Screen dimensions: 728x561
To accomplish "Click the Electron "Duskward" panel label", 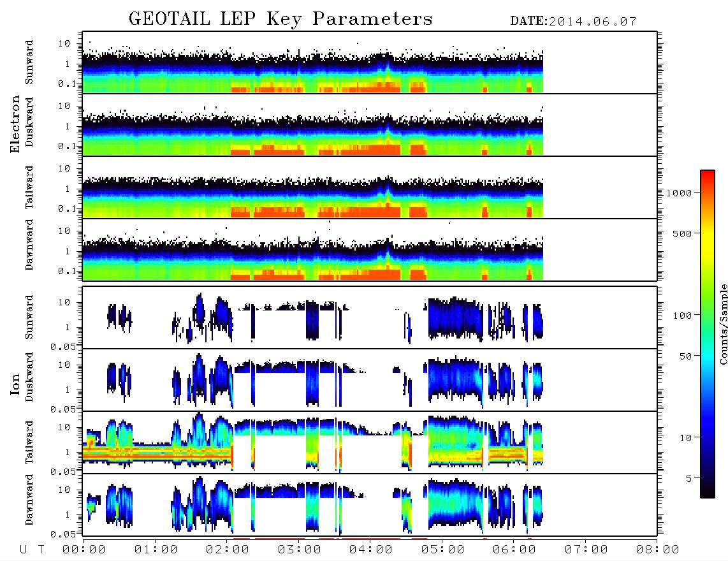I will click(x=29, y=122).
